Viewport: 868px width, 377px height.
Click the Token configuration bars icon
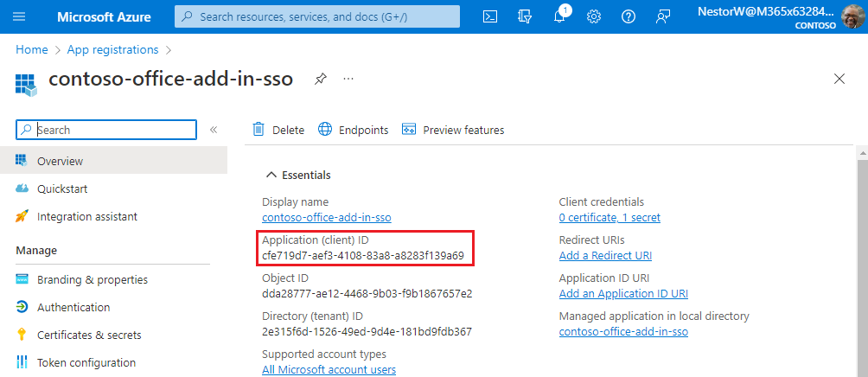22,362
